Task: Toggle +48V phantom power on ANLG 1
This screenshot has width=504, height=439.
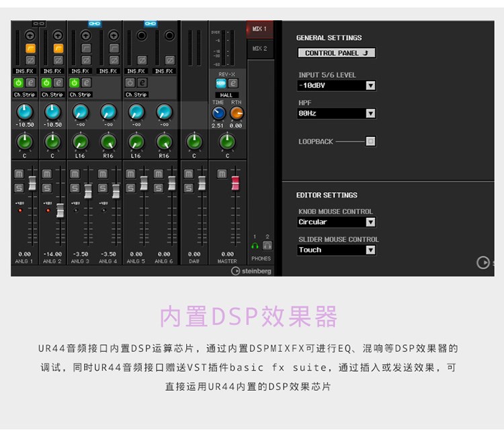Action: click(x=20, y=210)
